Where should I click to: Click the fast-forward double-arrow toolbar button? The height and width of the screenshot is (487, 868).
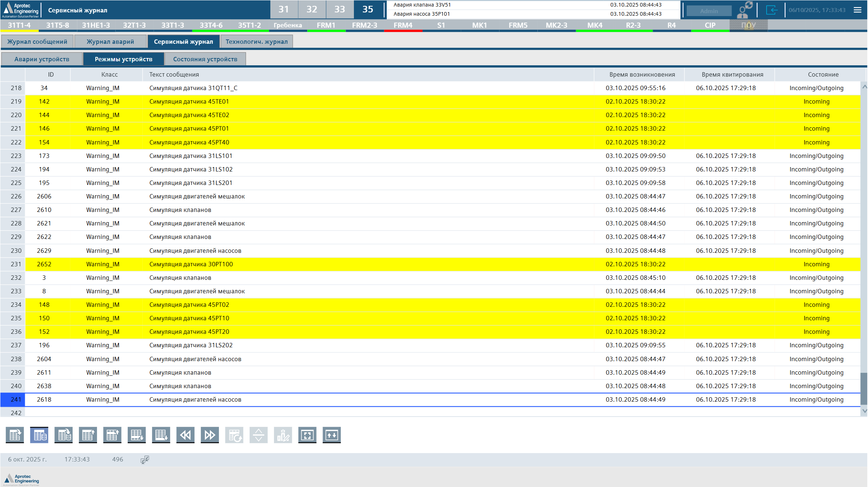click(210, 435)
